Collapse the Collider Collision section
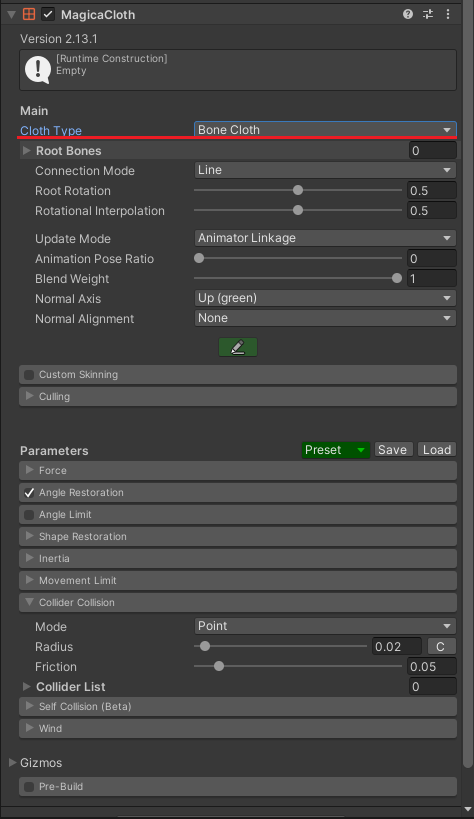Viewport: 474px width, 819px height. [x=30, y=602]
